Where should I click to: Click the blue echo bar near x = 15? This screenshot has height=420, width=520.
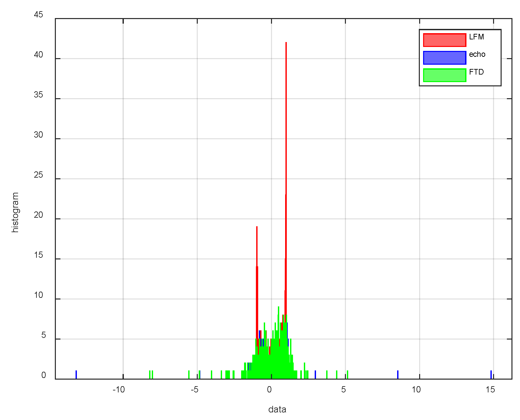click(x=491, y=375)
